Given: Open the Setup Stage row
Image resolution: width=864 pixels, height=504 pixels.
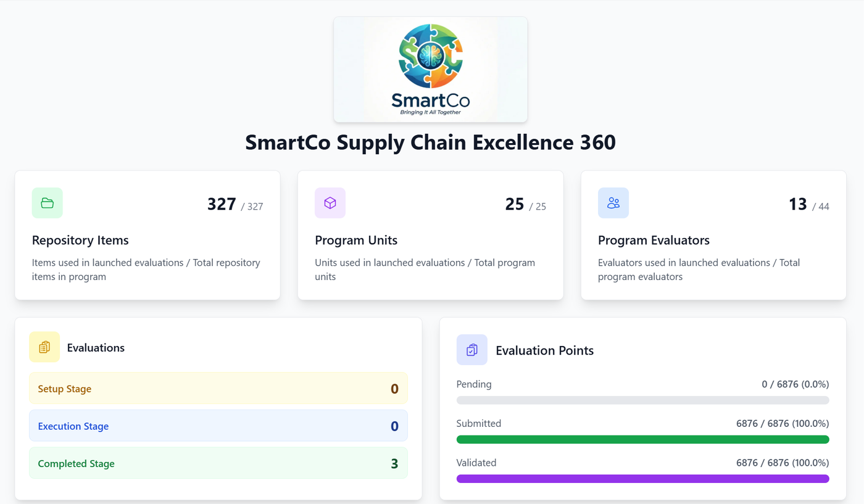Looking at the screenshot, I should click(x=218, y=388).
